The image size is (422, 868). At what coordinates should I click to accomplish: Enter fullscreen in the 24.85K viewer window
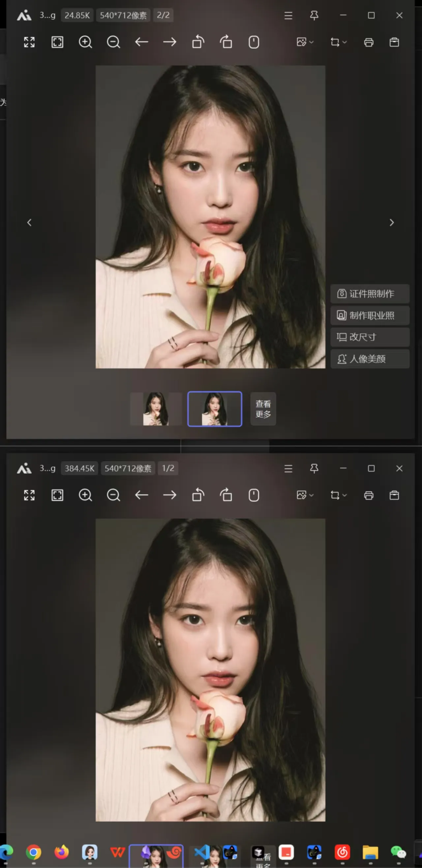(29, 42)
